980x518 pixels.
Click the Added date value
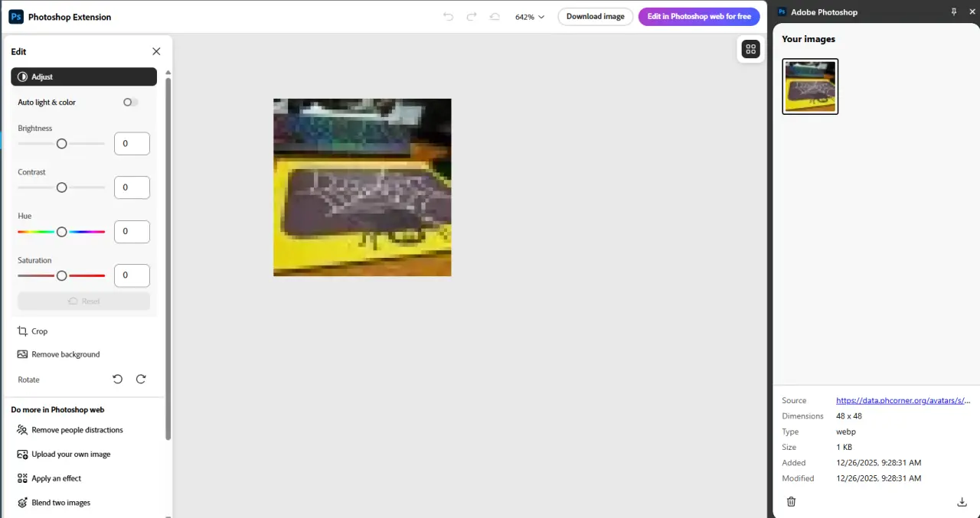click(x=878, y=463)
